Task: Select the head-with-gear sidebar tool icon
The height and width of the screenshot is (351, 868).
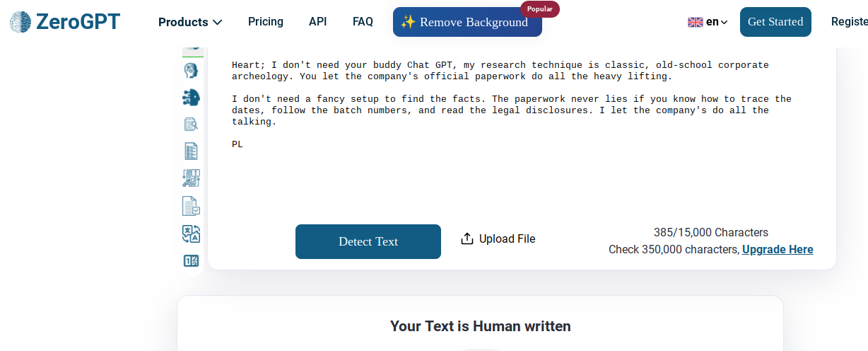Action: [x=191, y=70]
